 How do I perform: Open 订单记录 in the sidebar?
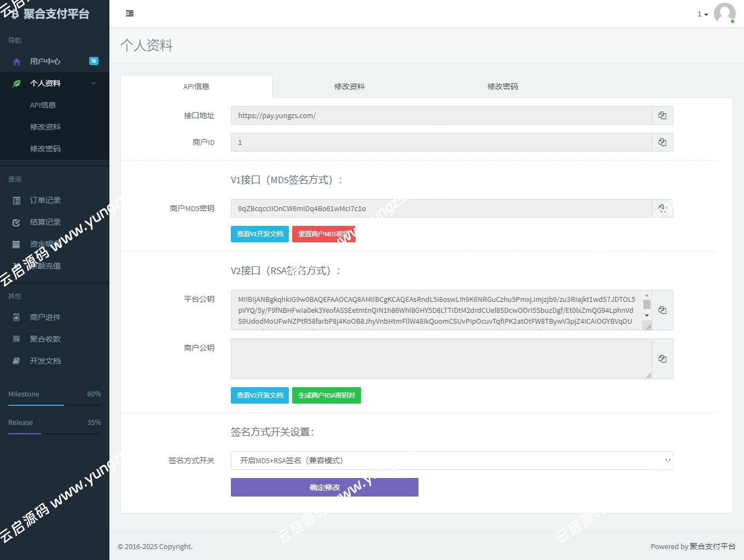point(45,200)
